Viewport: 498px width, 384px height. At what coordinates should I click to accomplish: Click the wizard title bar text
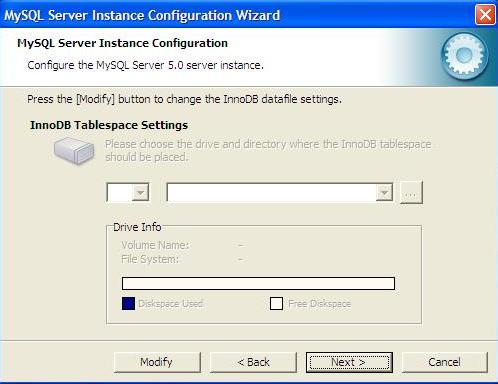pyautogui.click(x=142, y=15)
